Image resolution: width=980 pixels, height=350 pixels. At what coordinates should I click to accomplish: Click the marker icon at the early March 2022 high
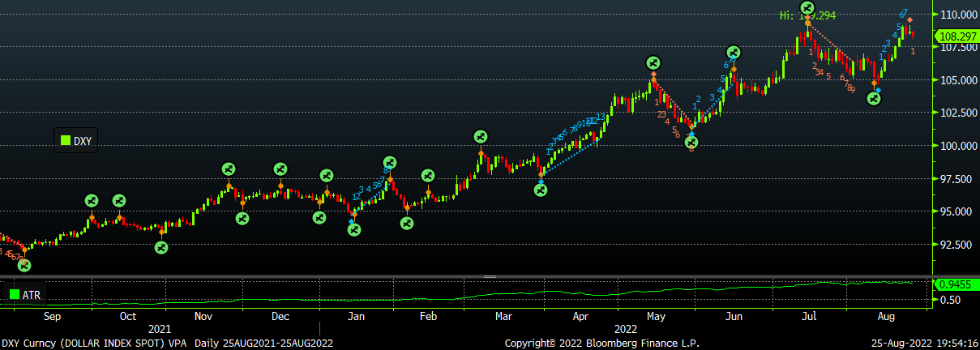click(480, 136)
